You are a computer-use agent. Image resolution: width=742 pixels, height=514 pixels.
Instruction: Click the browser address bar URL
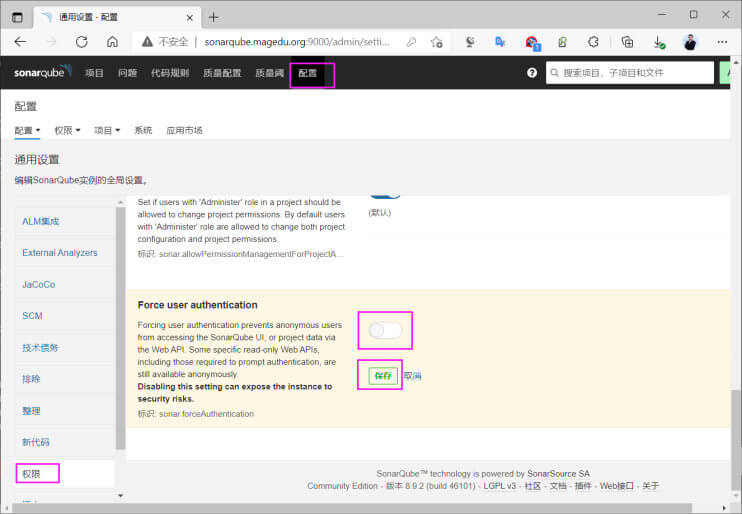(x=297, y=42)
